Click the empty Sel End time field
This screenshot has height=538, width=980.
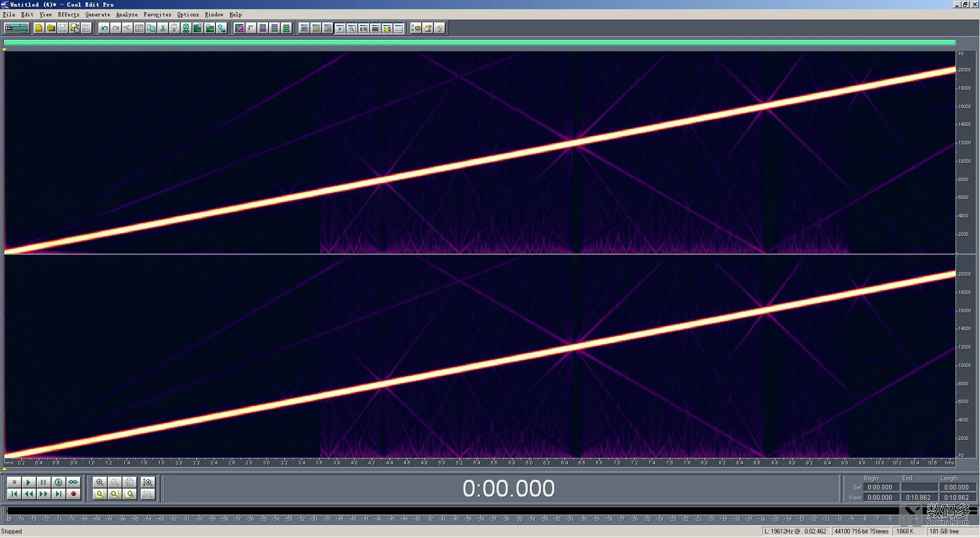tap(920, 487)
